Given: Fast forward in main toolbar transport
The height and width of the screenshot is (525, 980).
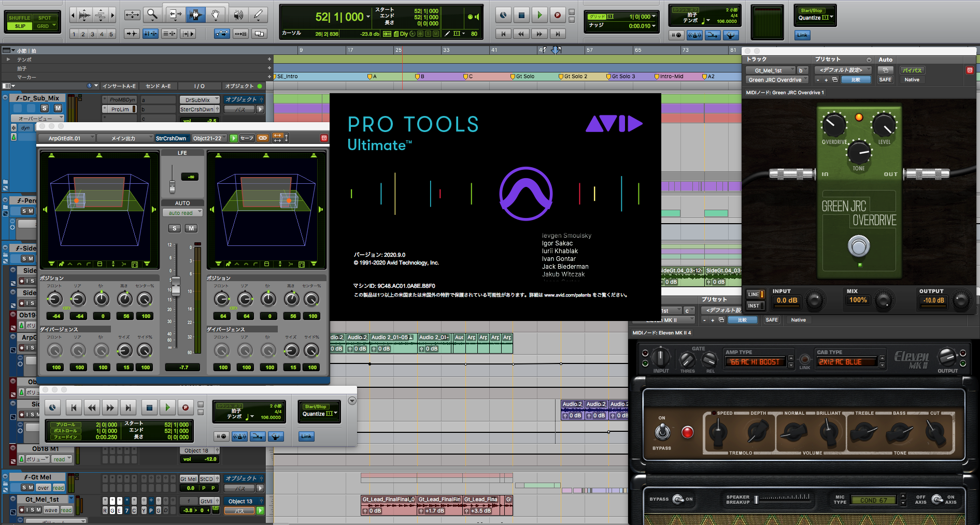Looking at the screenshot, I should pyautogui.click(x=539, y=34).
